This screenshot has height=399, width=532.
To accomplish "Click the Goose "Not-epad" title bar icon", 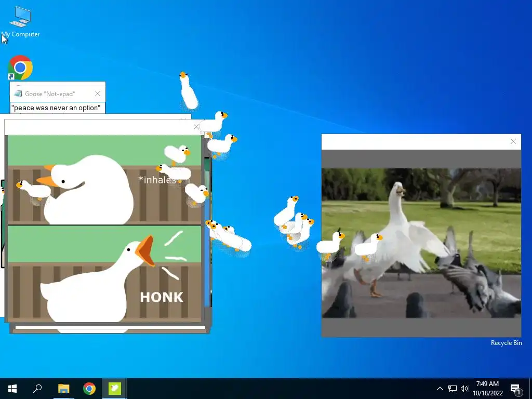I will coord(18,94).
